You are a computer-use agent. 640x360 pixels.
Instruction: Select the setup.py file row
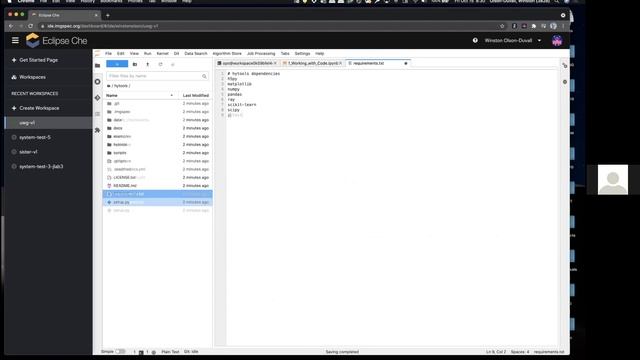[157, 202]
